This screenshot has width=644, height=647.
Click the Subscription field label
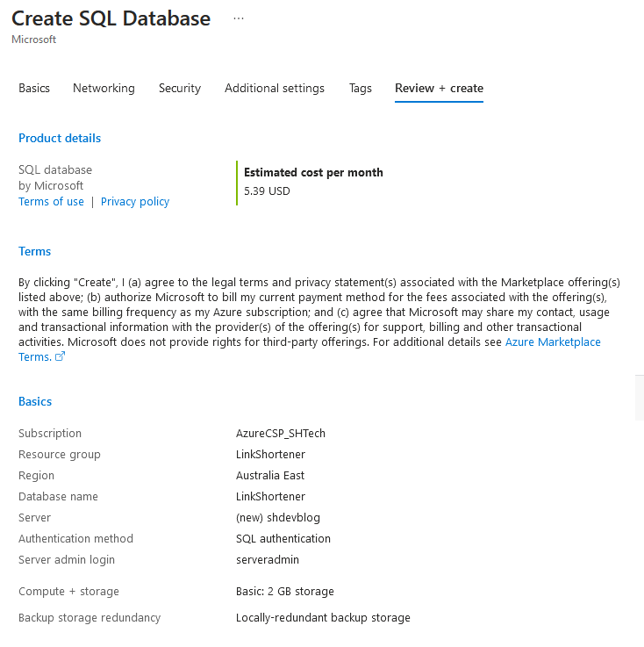pos(50,434)
